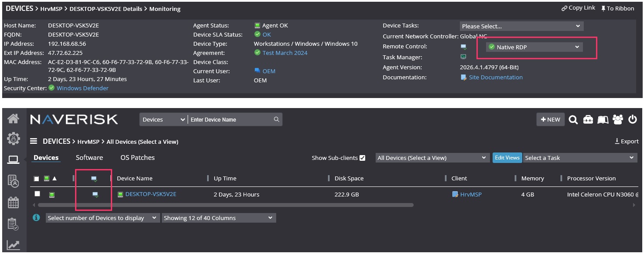Screen dimensions: 644x254
Task: Open the Device Tasks Please Select dropdown
Action: (521, 26)
